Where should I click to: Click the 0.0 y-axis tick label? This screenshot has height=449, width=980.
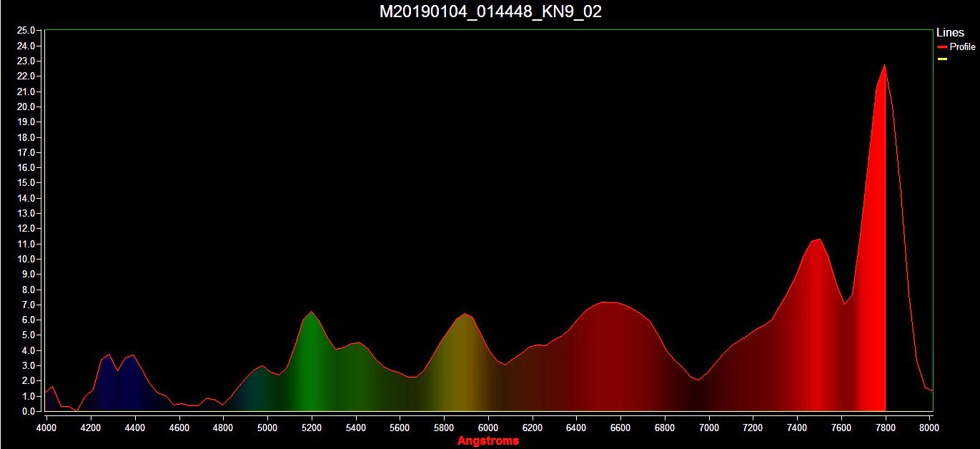point(29,412)
